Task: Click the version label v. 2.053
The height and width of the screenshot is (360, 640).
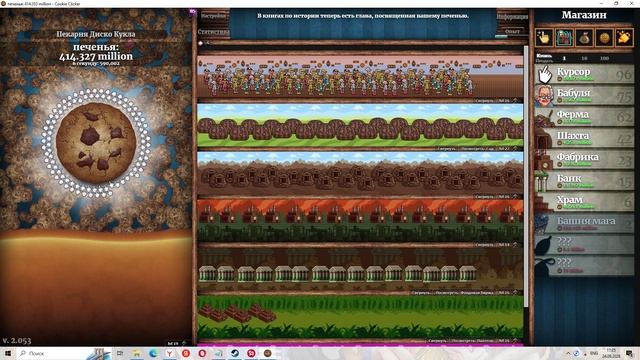Action: 17,340
